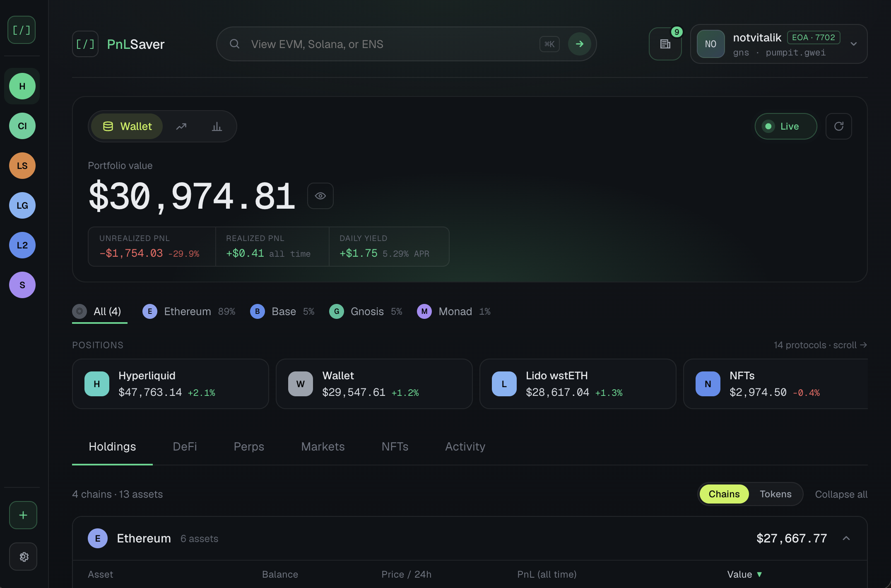Open the PnLSaver sidebar logo
891x588 pixels.
tap(22, 30)
